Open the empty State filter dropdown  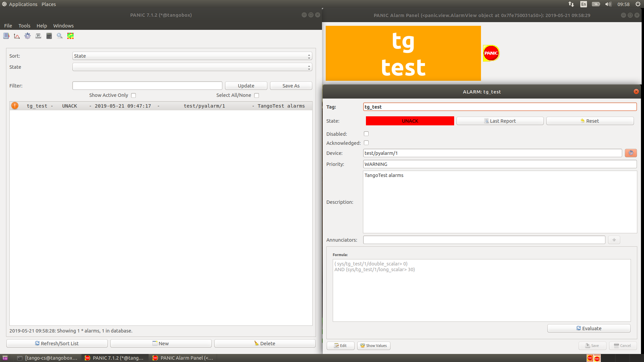click(x=192, y=67)
